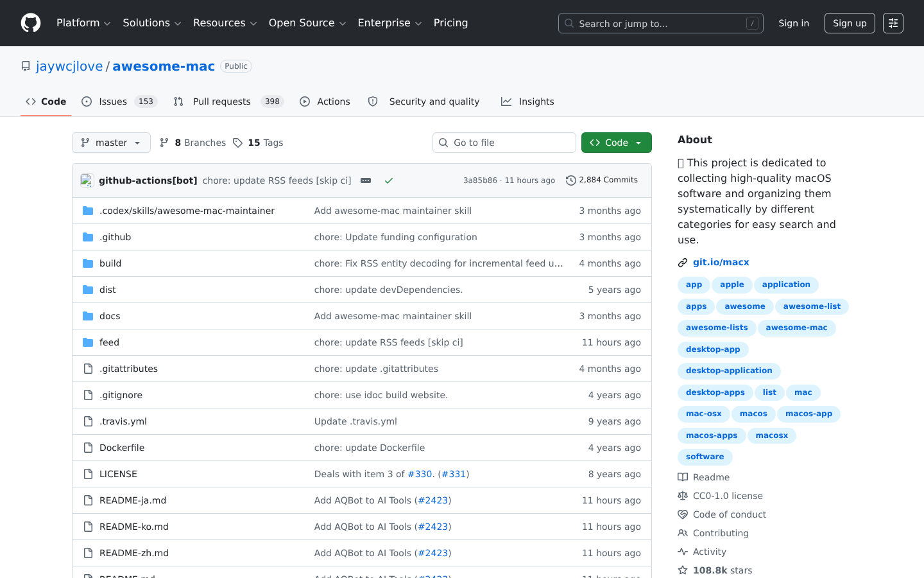The height and width of the screenshot is (578, 924).
Task: Click the Search or jump to field
Action: click(x=661, y=23)
